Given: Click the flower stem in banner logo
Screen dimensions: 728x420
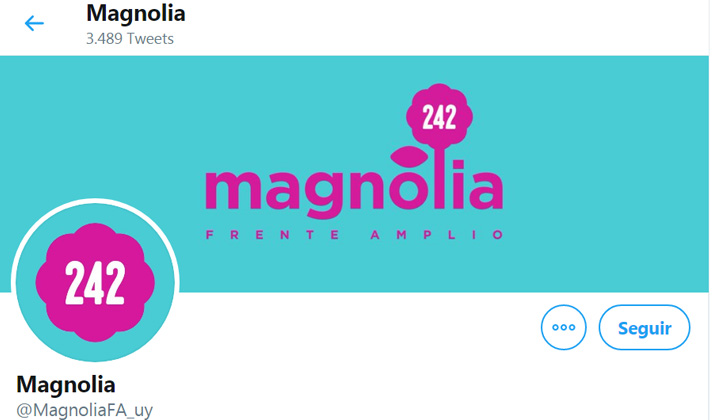Looking at the screenshot, I should [x=440, y=179].
